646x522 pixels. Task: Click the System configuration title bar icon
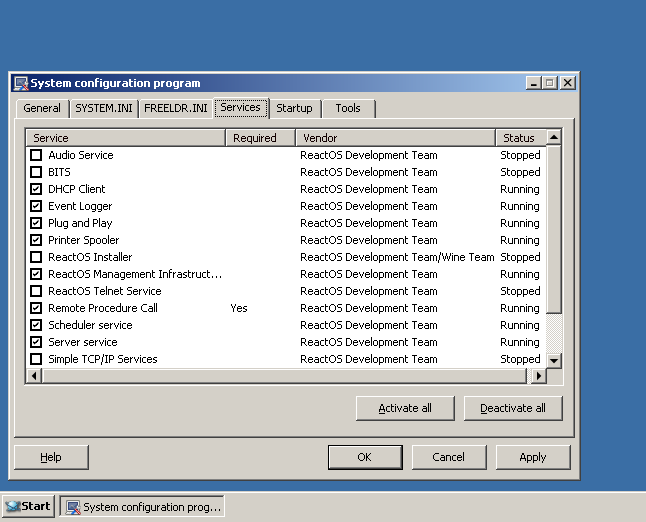(21, 83)
